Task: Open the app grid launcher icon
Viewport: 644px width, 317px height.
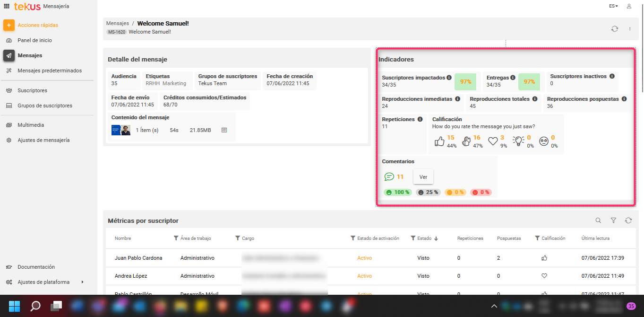Action: [x=7, y=6]
